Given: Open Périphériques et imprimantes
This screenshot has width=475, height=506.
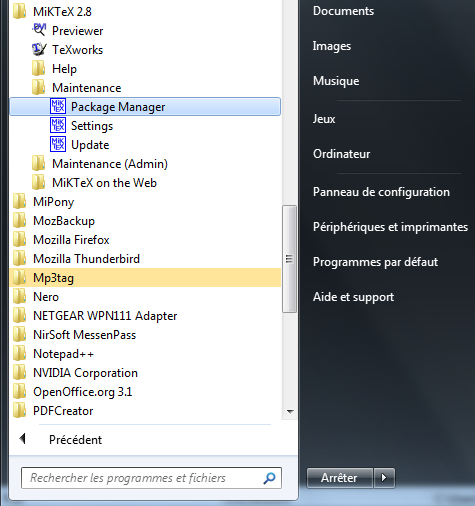Looking at the screenshot, I should point(390,227).
